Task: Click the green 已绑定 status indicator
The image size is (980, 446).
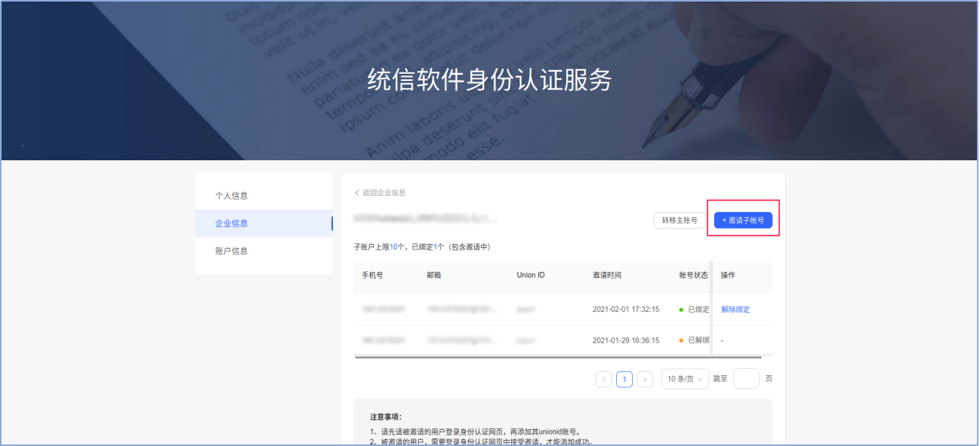Action: pyautogui.click(x=693, y=310)
